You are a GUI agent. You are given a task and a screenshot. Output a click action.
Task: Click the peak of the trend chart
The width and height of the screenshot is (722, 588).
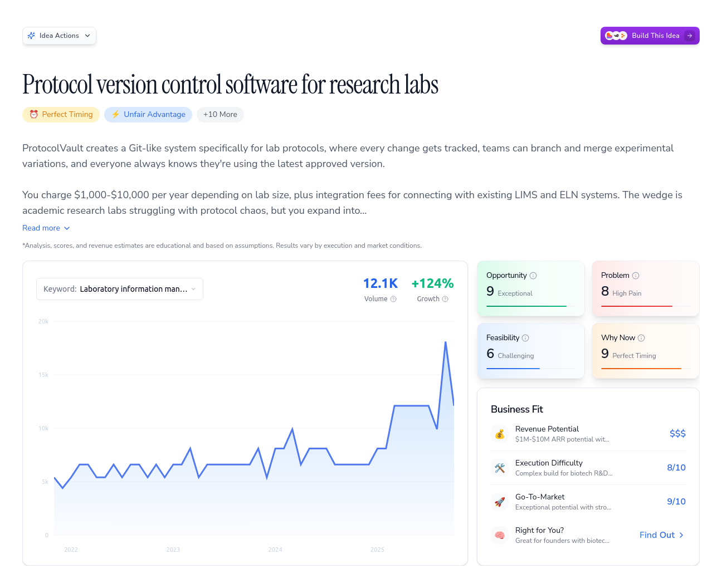(x=446, y=342)
